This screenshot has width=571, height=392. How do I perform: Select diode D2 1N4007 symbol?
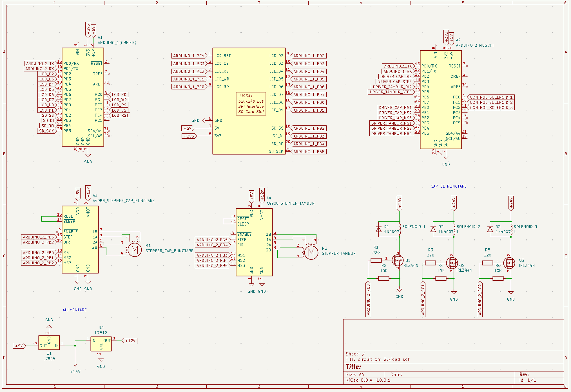pos(433,229)
